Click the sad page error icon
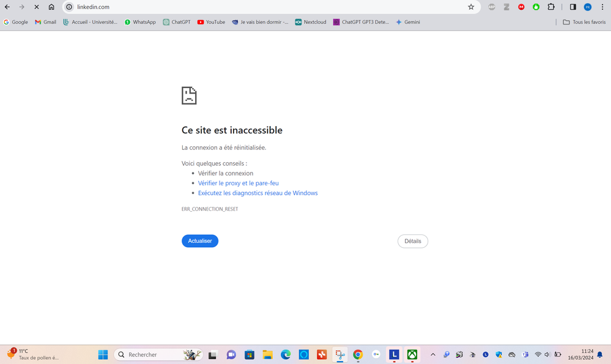Image resolution: width=611 pixels, height=364 pixels. [189, 95]
